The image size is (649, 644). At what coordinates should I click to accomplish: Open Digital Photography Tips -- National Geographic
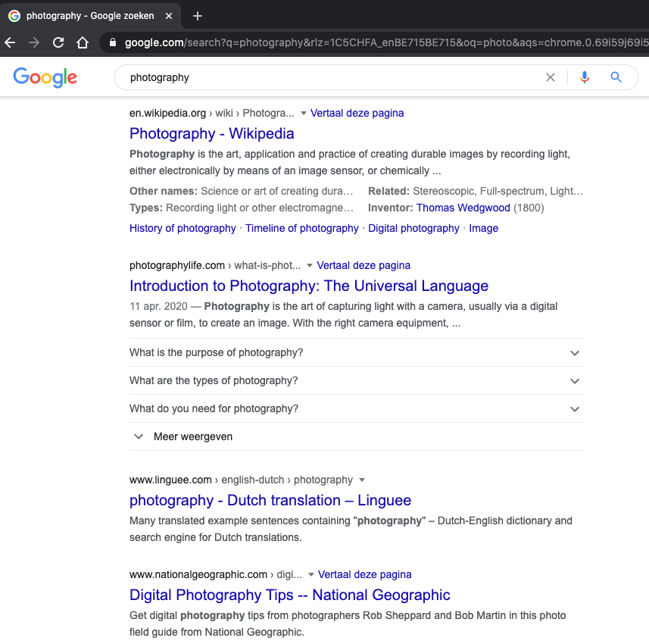point(289,596)
